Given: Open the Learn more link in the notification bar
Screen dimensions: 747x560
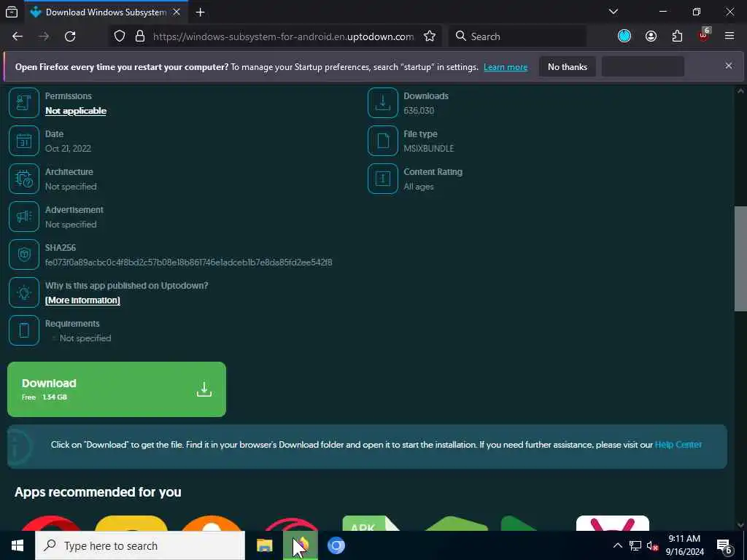Looking at the screenshot, I should click(x=506, y=67).
